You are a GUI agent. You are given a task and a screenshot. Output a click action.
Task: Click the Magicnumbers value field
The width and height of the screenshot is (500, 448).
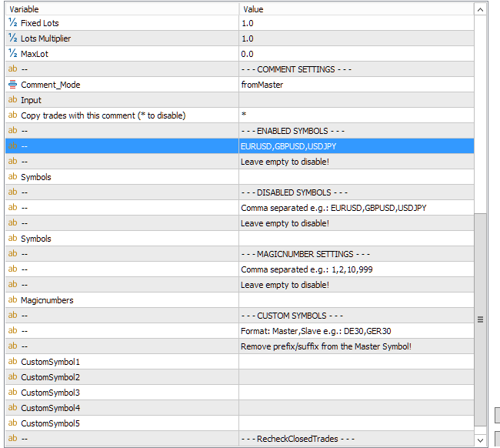pyautogui.click(x=355, y=300)
